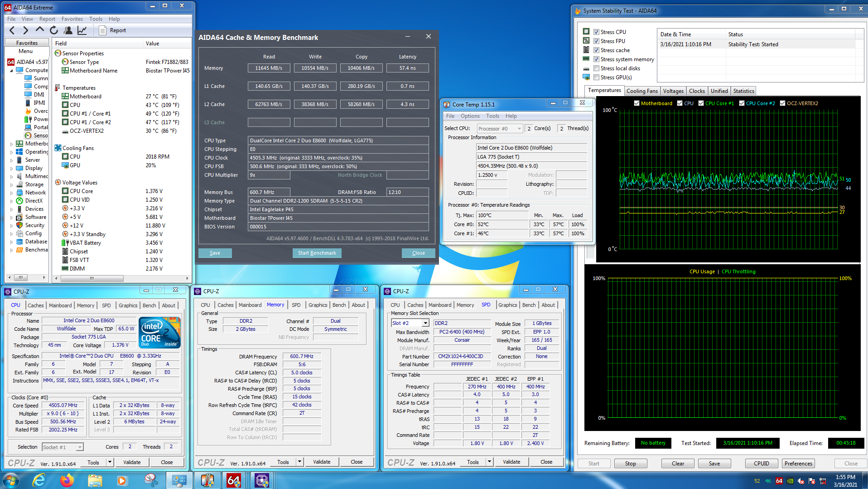Click the AIDA64 Refresh toolbar icon
Viewport: 868px width, 489px height.
(x=54, y=30)
